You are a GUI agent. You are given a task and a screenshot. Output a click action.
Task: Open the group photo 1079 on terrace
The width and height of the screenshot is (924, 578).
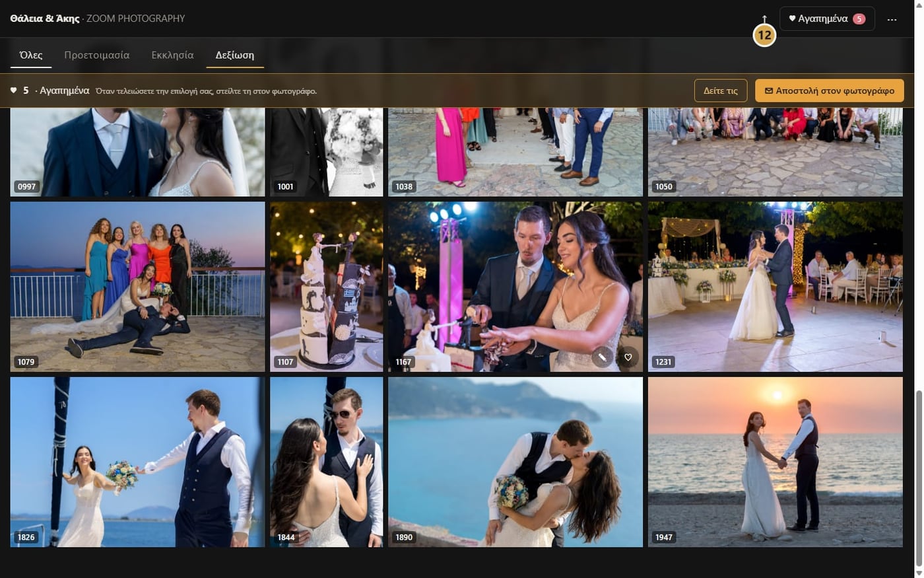pos(137,287)
